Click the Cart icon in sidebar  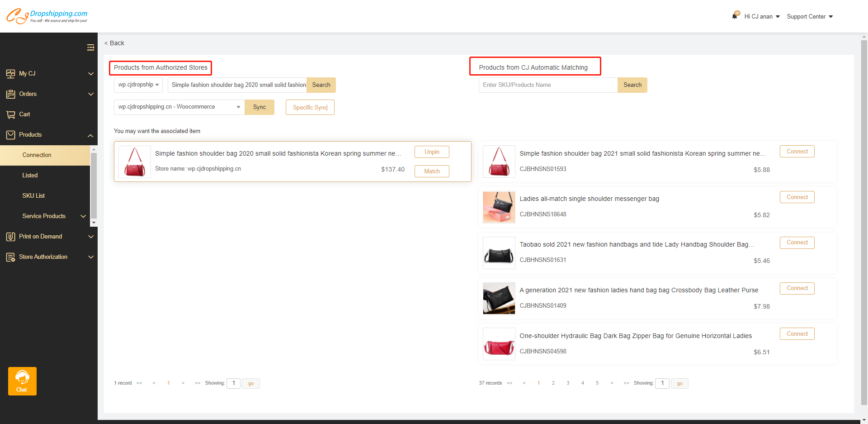10,114
